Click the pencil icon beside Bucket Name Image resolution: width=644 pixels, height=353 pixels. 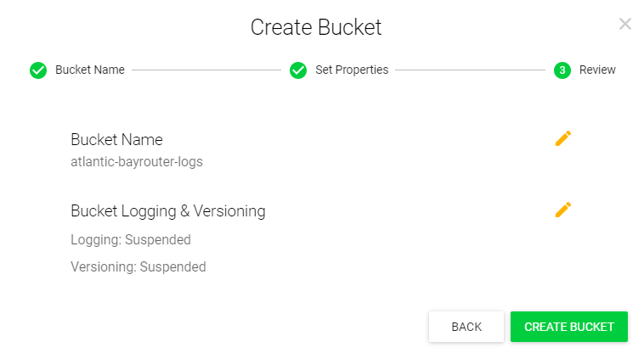[562, 138]
